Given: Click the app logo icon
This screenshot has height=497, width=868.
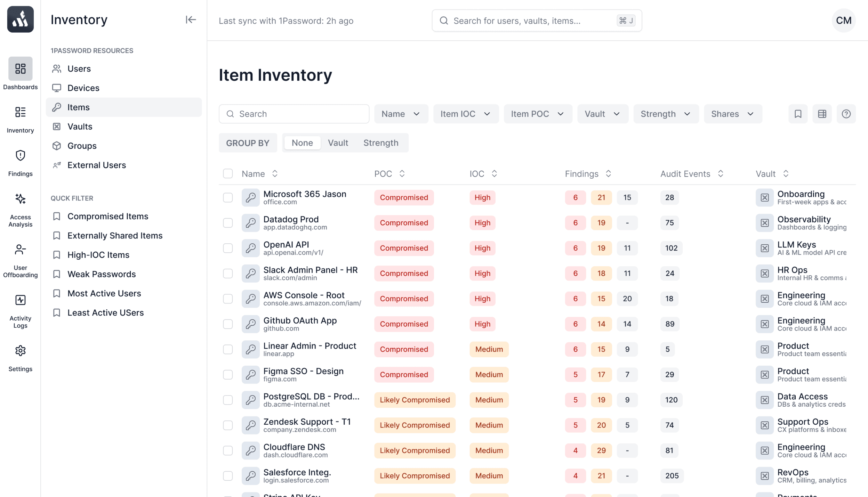Looking at the screenshot, I should [x=20, y=19].
